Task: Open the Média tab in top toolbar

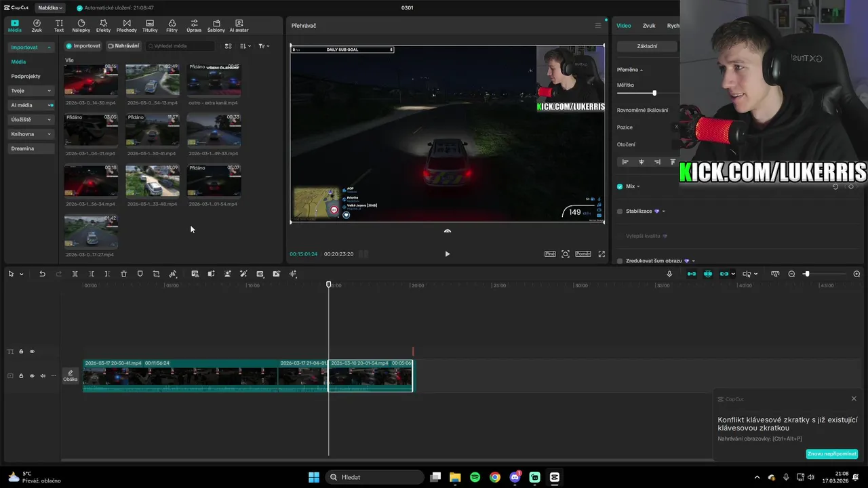Action: (15, 26)
